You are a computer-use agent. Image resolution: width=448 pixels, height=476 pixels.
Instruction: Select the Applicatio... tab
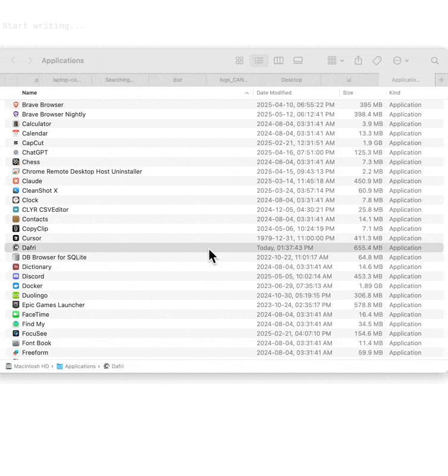[406, 80]
